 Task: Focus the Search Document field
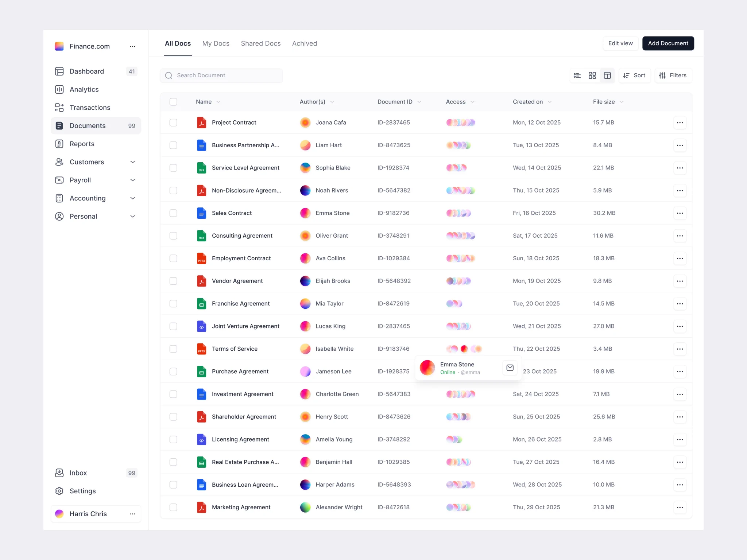pos(221,75)
